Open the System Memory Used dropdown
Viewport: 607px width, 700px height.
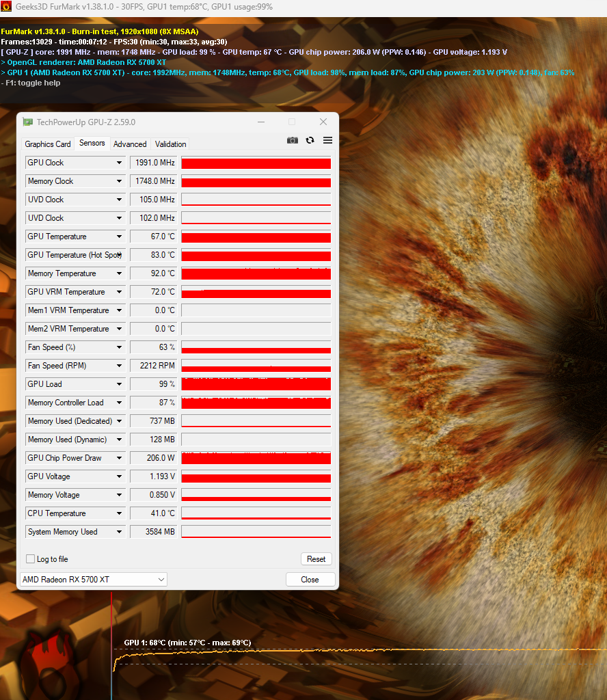click(x=119, y=532)
